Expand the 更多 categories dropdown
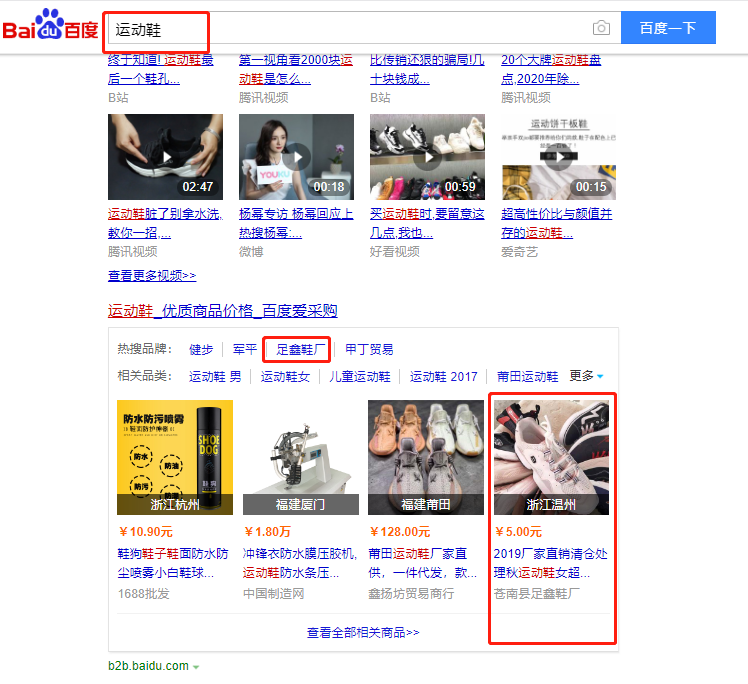This screenshot has width=748, height=684. pyautogui.click(x=586, y=376)
